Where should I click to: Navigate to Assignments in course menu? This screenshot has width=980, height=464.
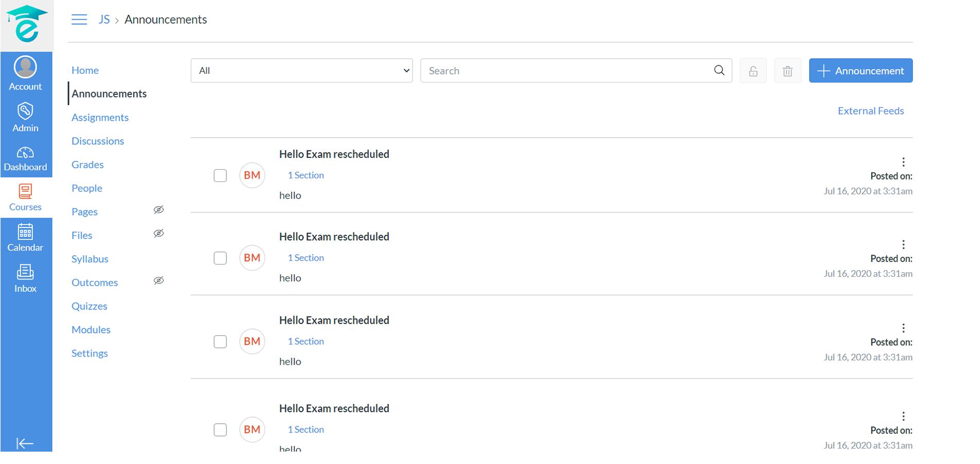click(x=100, y=118)
